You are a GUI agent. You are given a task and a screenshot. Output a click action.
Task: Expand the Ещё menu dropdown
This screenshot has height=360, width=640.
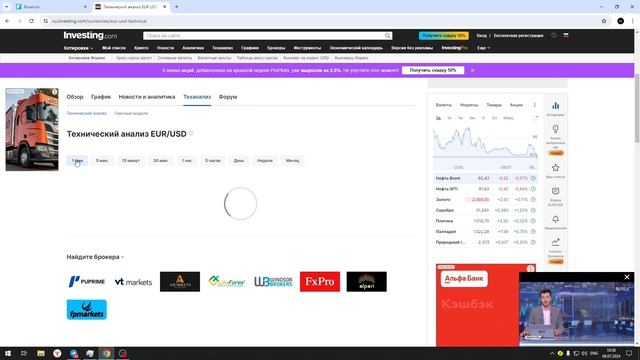(x=483, y=48)
